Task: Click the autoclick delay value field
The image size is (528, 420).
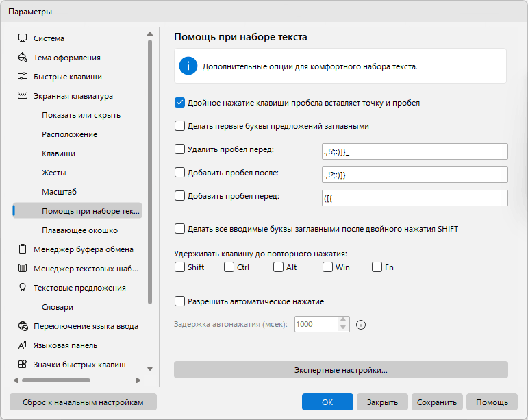Action: (316, 324)
